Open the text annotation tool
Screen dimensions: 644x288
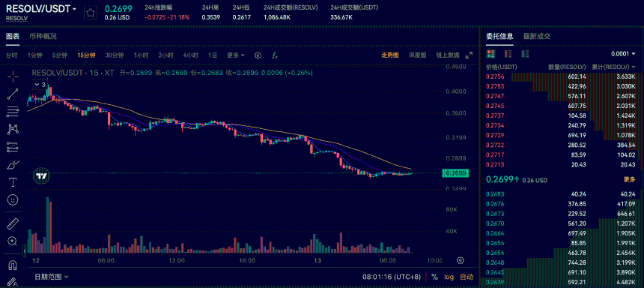coord(13,181)
